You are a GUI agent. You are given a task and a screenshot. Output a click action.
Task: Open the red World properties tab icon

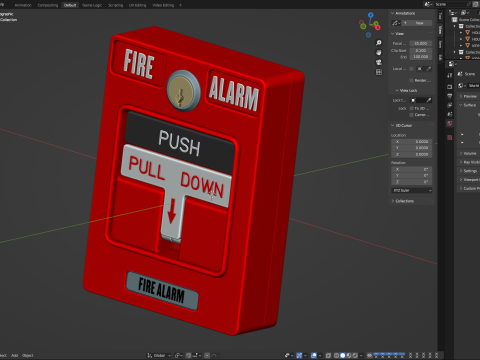tap(450, 123)
